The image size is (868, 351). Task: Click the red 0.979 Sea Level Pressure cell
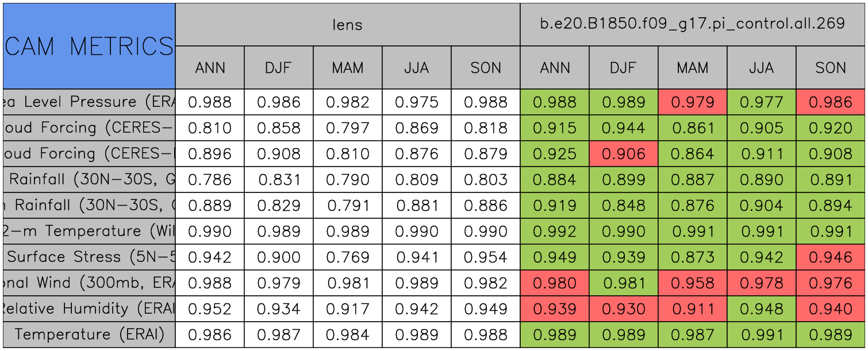click(692, 102)
